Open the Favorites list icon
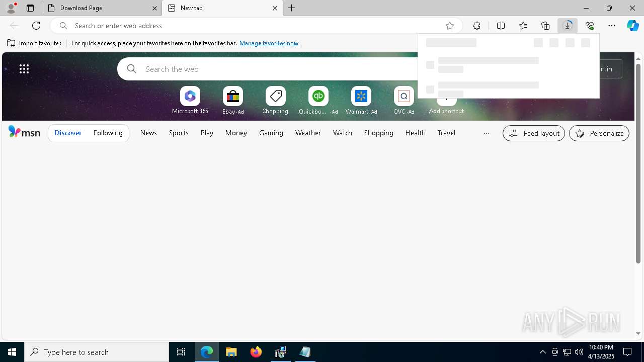The width and height of the screenshot is (644, 362). click(x=523, y=26)
